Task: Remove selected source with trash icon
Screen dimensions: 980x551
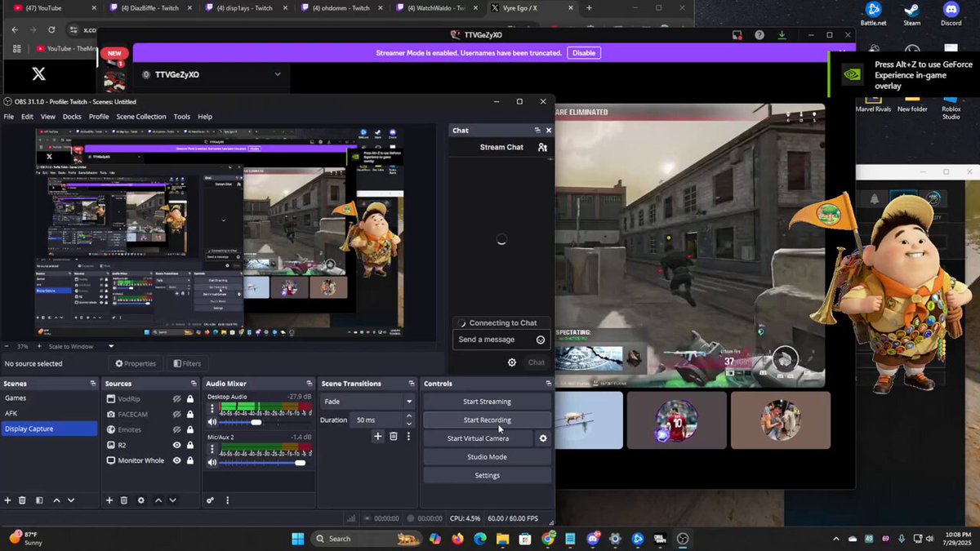Action: pos(124,500)
